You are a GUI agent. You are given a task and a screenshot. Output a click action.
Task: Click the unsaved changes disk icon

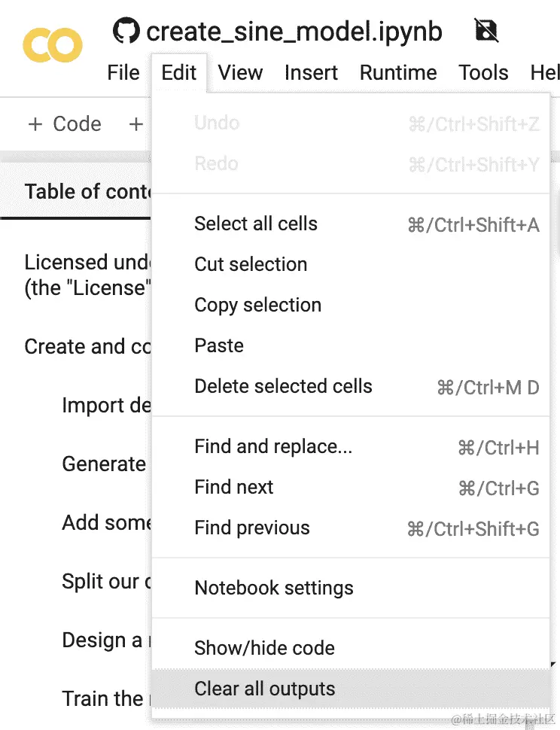pyautogui.click(x=486, y=31)
